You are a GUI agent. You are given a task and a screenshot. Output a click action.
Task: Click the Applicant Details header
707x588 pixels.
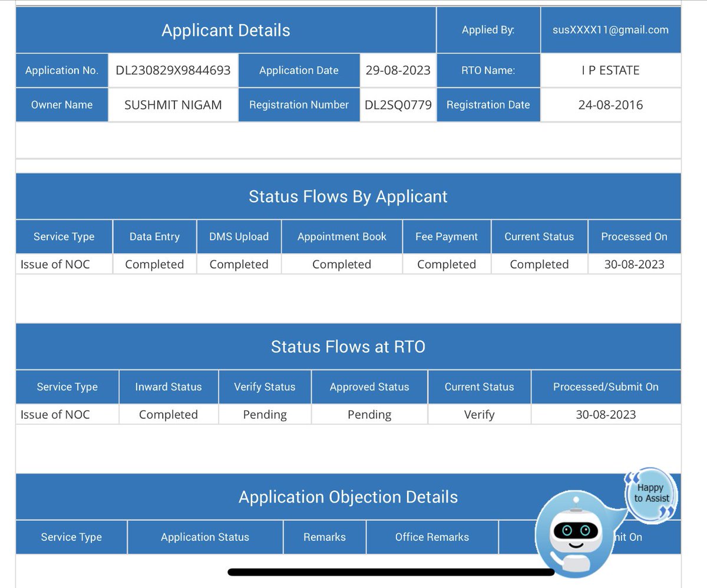pos(226,30)
